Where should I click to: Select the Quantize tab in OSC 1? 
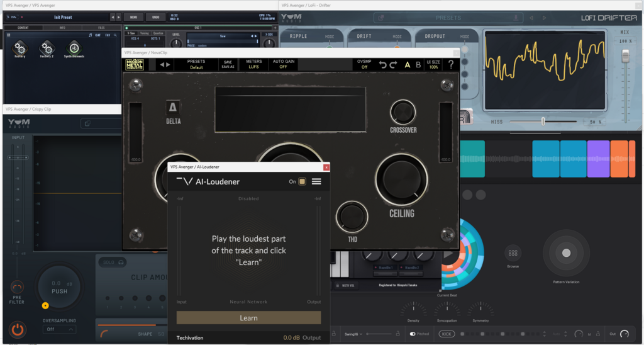pyautogui.click(x=158, y=33)
